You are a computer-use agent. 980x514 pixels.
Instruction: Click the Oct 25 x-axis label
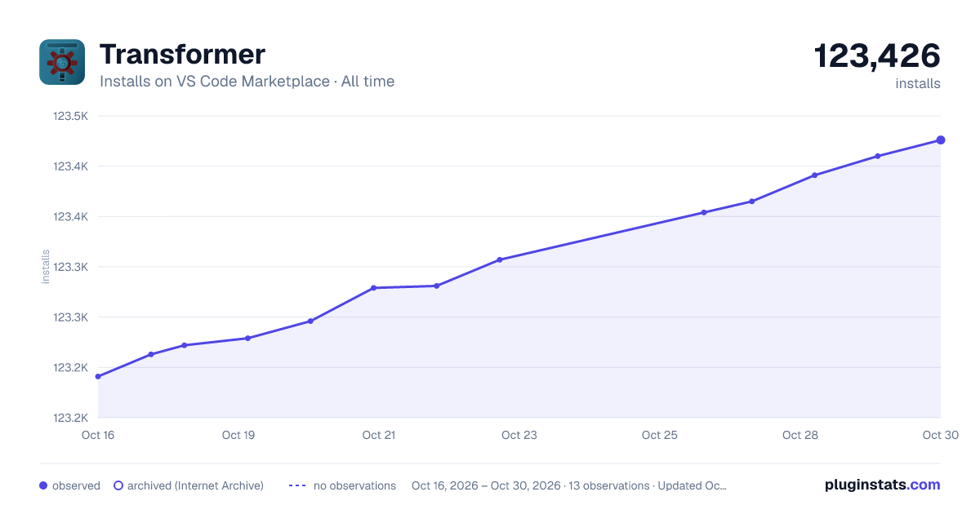tap(660, 435)
